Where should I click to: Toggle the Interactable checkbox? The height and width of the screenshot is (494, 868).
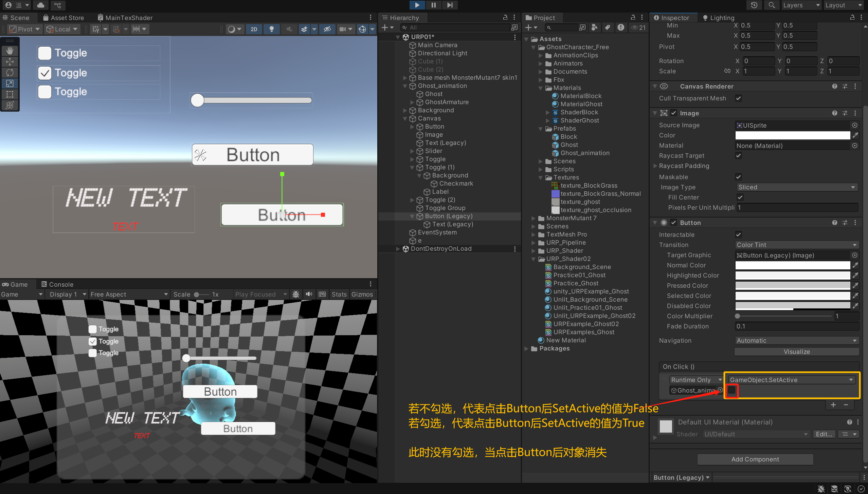pos(738,234)
